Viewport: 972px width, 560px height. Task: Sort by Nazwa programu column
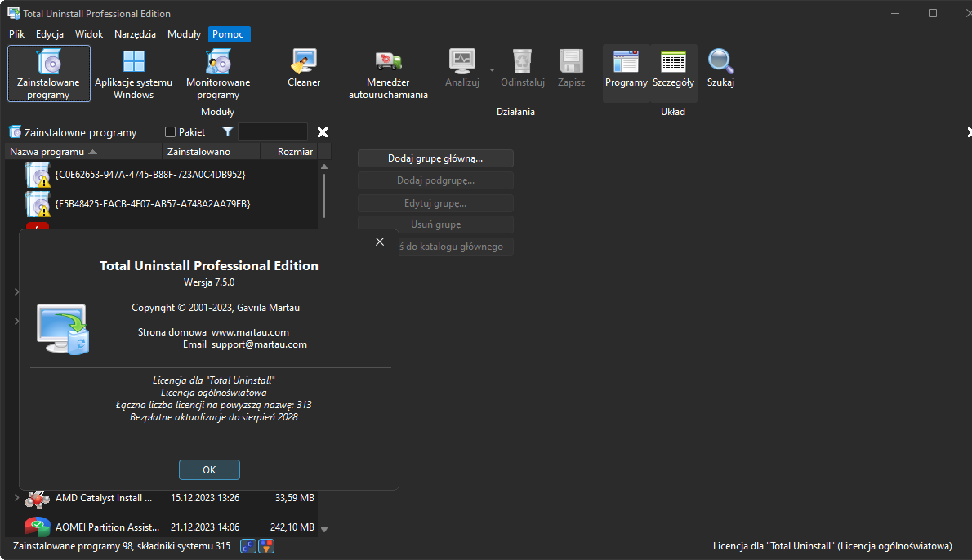[83, 152]
